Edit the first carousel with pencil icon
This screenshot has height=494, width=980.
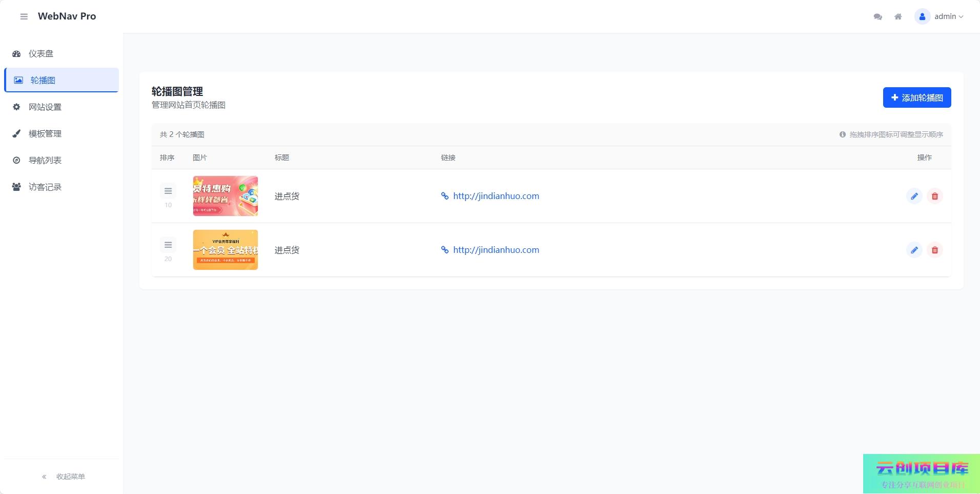point(914,196)
